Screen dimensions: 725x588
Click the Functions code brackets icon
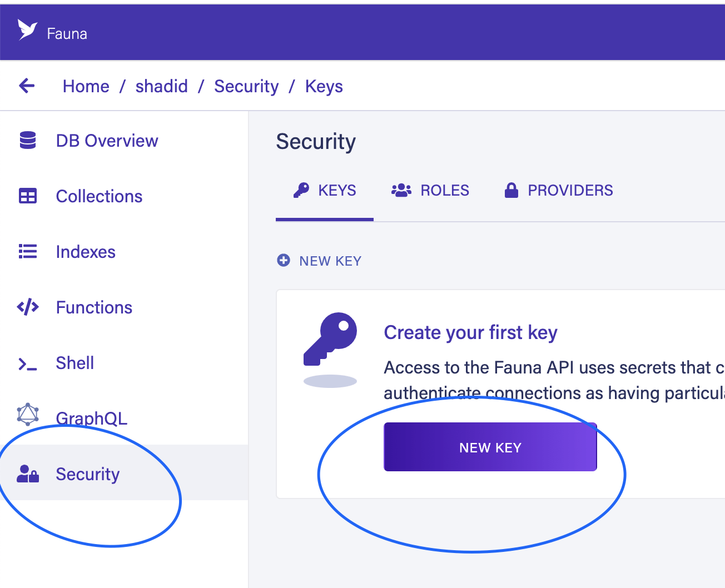28,307
